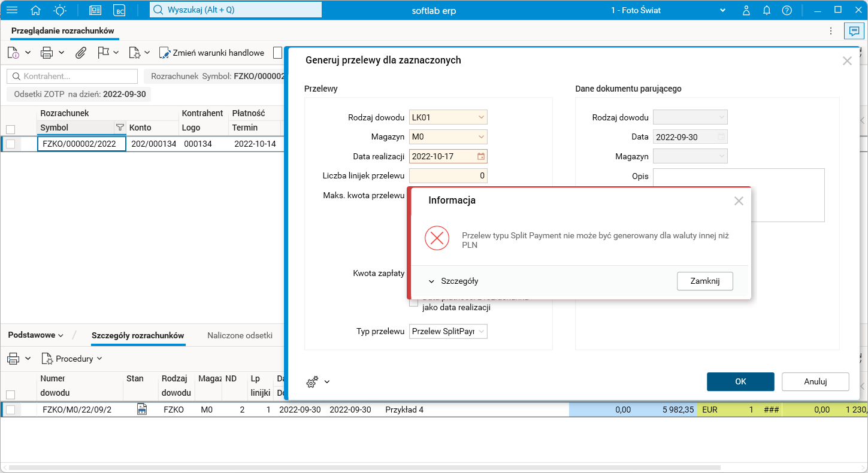Open the user account icon
The width and height of the screenshot is (868, 473).
click(746, 10)
